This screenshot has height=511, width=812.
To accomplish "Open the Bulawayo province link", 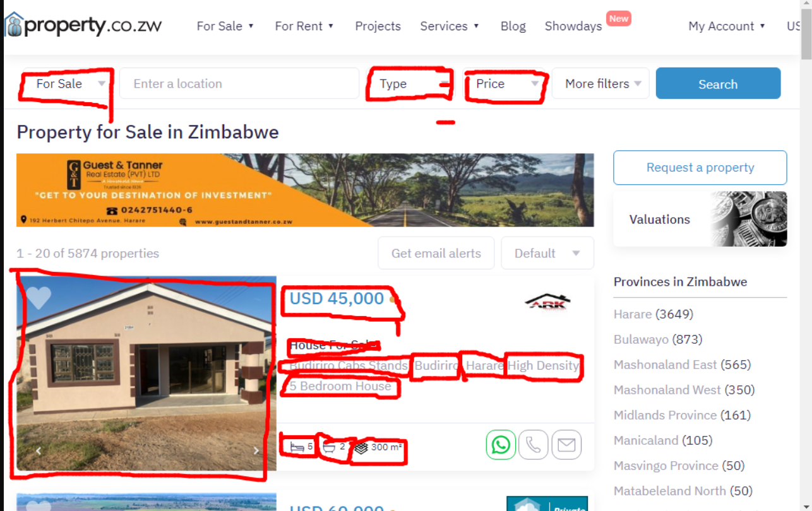I will point(641,339).
